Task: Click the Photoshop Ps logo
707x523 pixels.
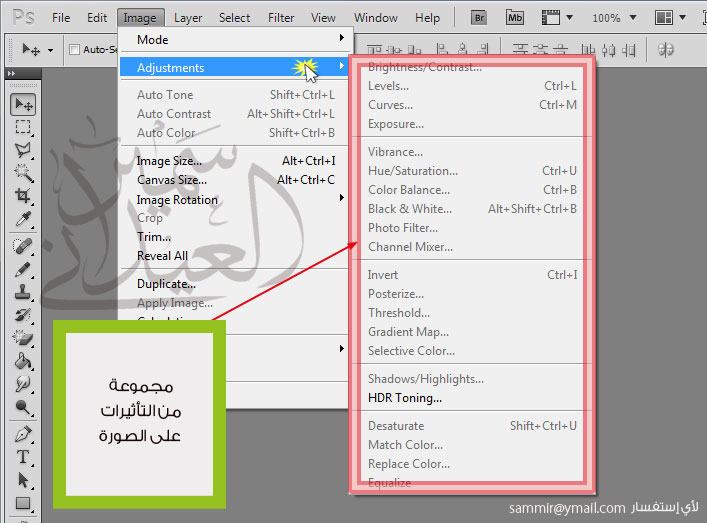Action: point(23,18)
